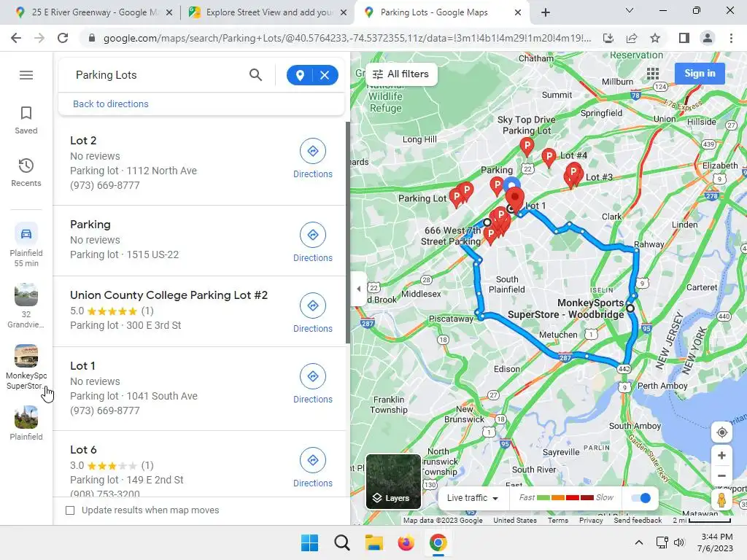Image resolution: width=747 pixels, height=560 pixels.
Task: Click Back to directions link
Action: 111,104
